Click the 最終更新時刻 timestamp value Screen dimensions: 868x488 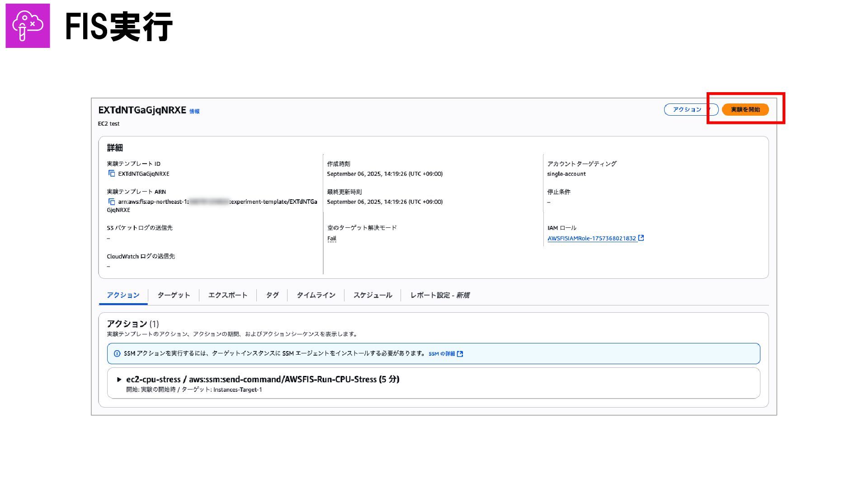385,202
